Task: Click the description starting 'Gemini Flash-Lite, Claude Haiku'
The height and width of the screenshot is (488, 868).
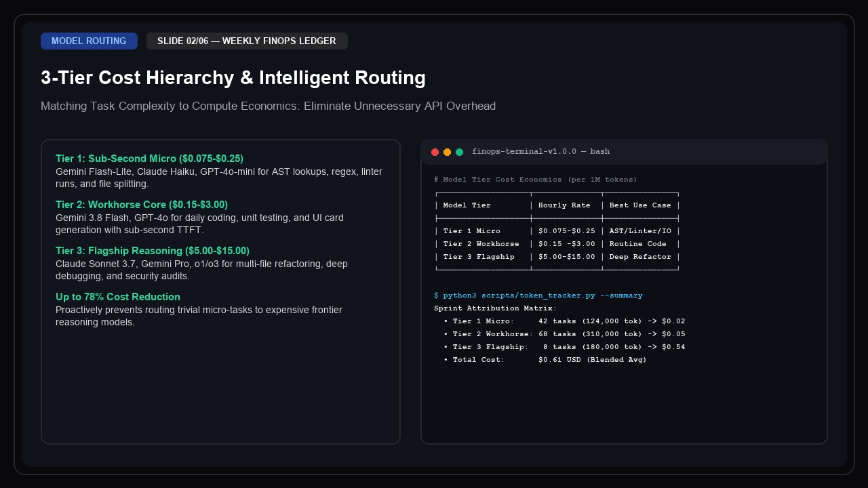Action: pos(219,178)
